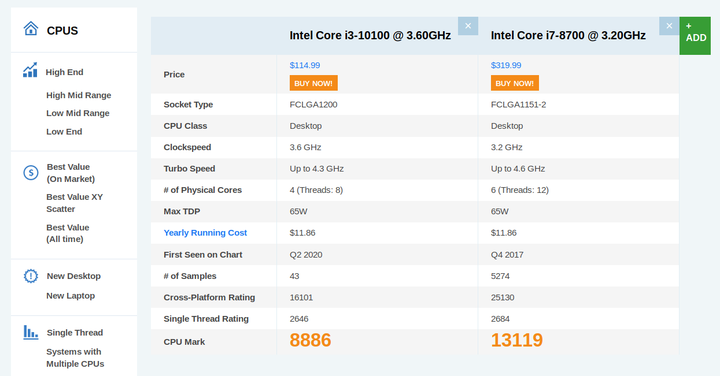The image size is (720, 376).
Task: Open the Yearly Running Cost link
Action: click(x=205, y=233)
